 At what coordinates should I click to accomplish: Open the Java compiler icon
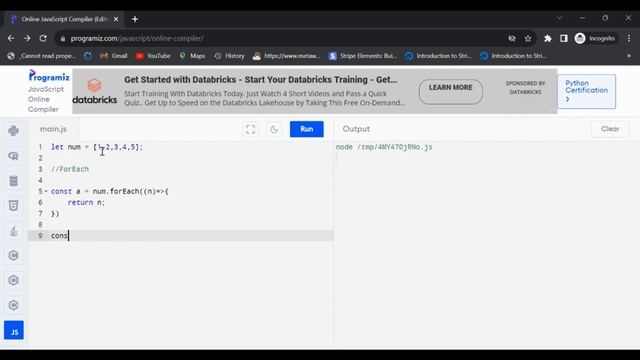coord(13,231)
